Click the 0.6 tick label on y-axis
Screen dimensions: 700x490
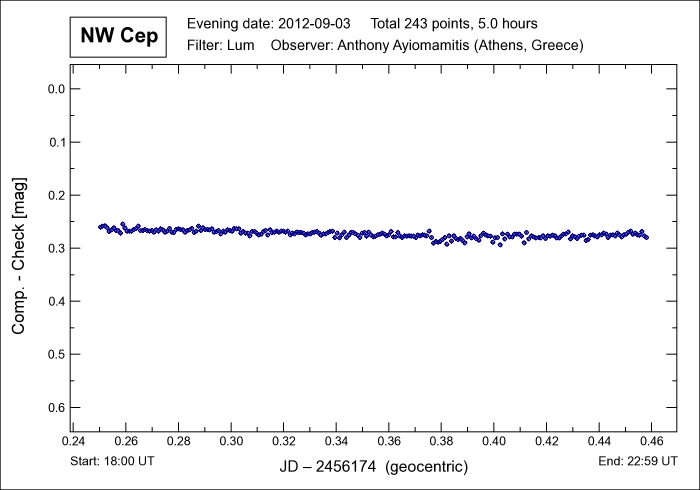(57, 407)
